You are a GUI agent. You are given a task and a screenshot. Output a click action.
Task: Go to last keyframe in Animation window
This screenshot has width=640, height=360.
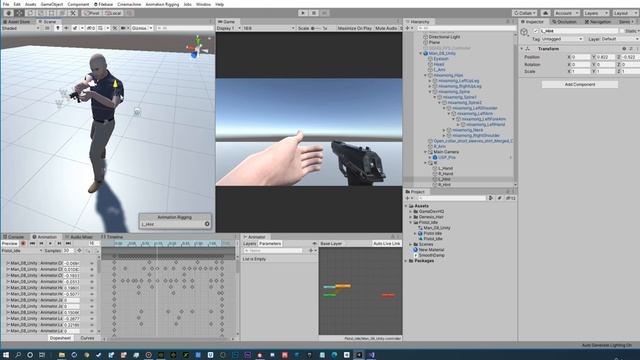pos(68,243)
